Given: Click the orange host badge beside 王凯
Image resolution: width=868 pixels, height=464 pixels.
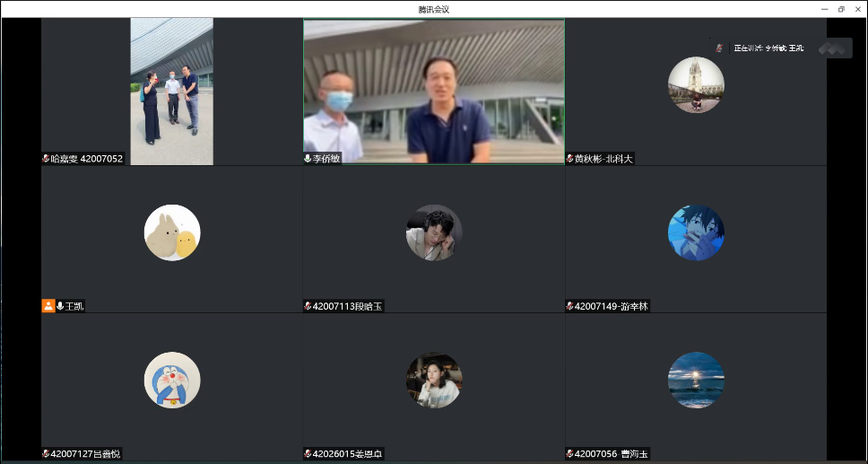Looking at the screenshot, I should tap(48, 306).
